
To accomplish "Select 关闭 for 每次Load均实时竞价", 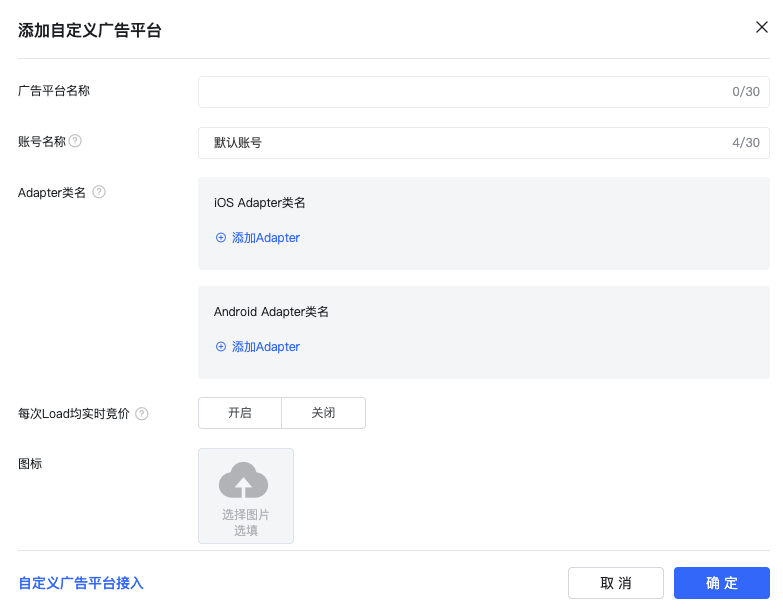I will (x=323, y=413).
